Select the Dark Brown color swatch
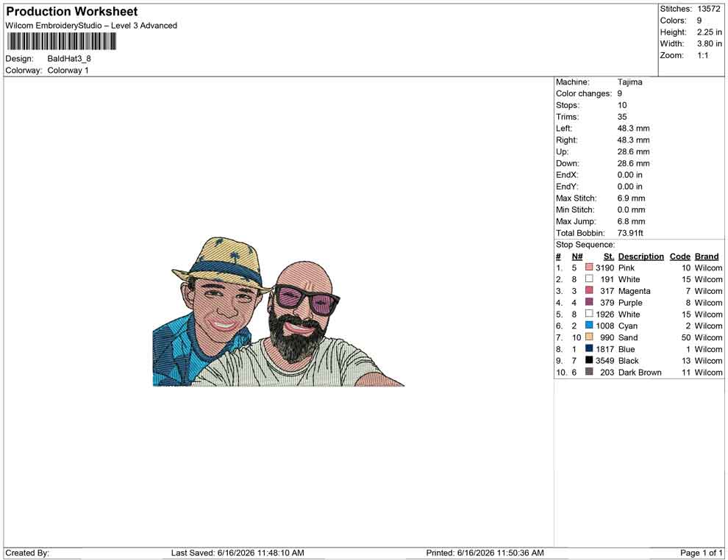 [x=589, y=372]
